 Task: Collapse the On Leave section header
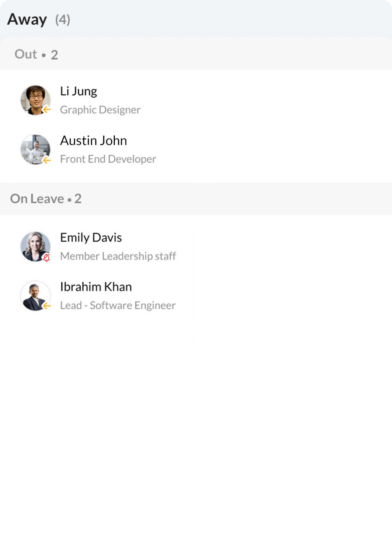(46, 199)
